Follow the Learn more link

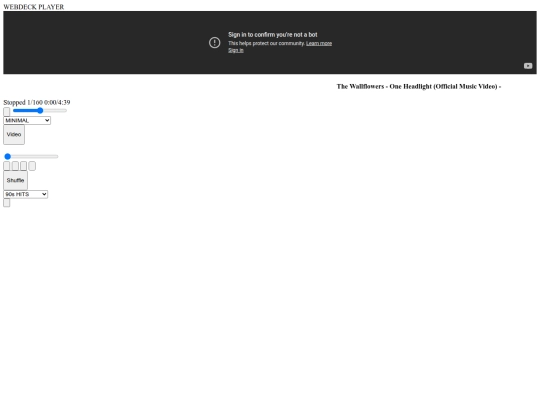point(319,43)
